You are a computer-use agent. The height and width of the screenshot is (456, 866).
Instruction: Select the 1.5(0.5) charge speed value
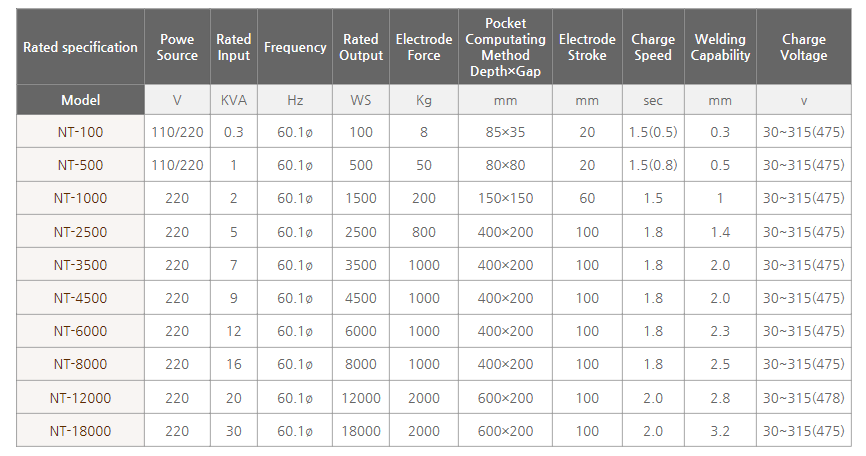(x=653, y=132)
